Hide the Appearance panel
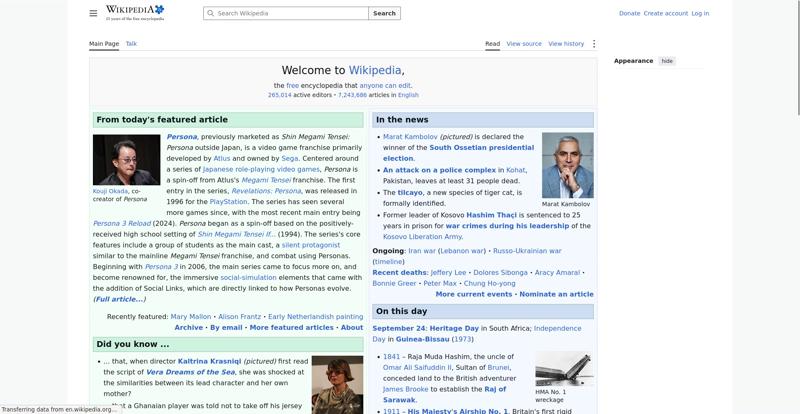The width and height of the screenshot is (800, 414). (x=667, y=61)
